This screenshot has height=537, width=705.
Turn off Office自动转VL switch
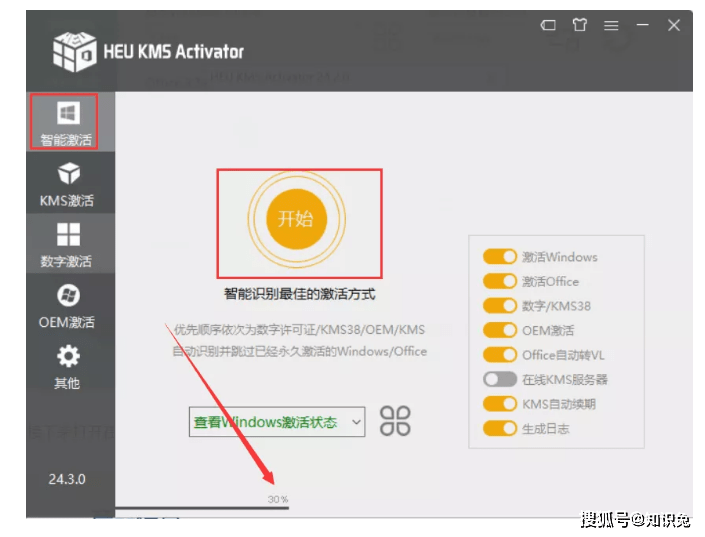point(500,355)
